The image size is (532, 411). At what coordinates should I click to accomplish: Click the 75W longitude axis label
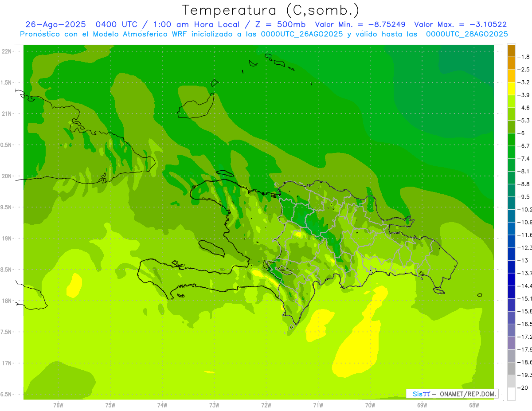coord(110,405)
